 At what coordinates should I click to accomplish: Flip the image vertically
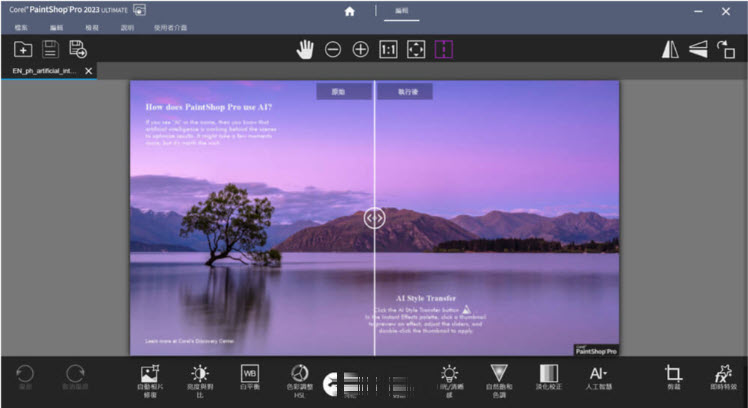pos(697,49)
